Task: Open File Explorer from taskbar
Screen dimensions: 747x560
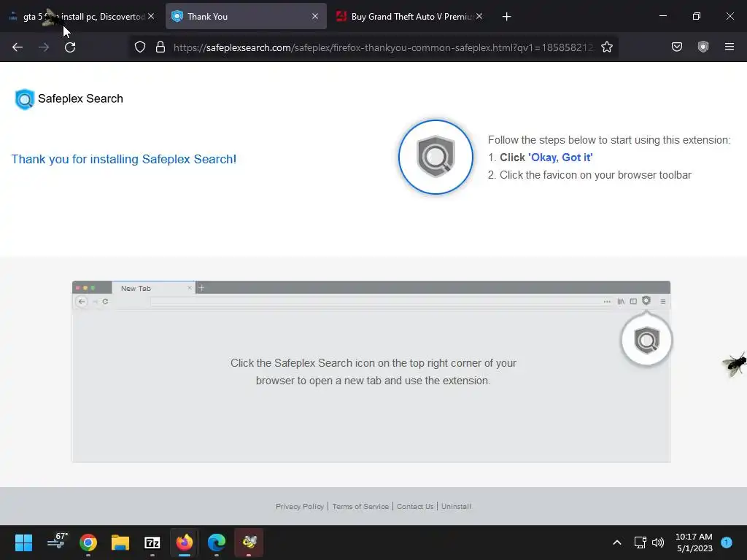Action: pos(120,542)
